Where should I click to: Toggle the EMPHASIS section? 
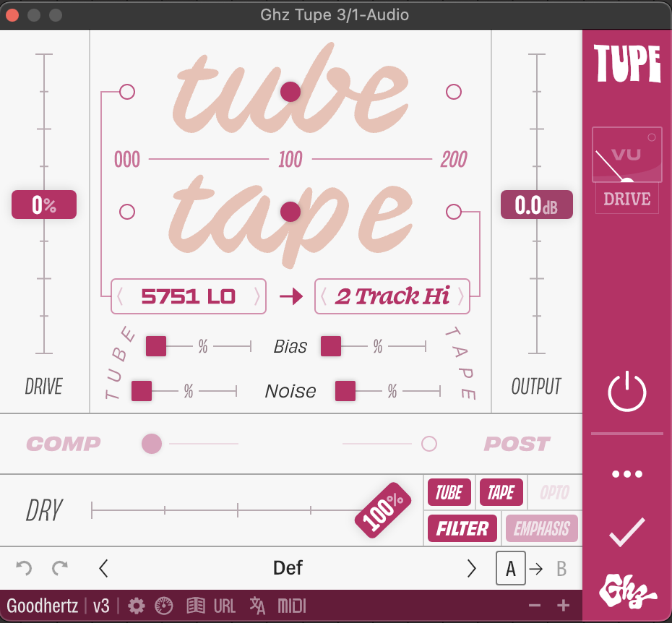(x=541, y=528)
